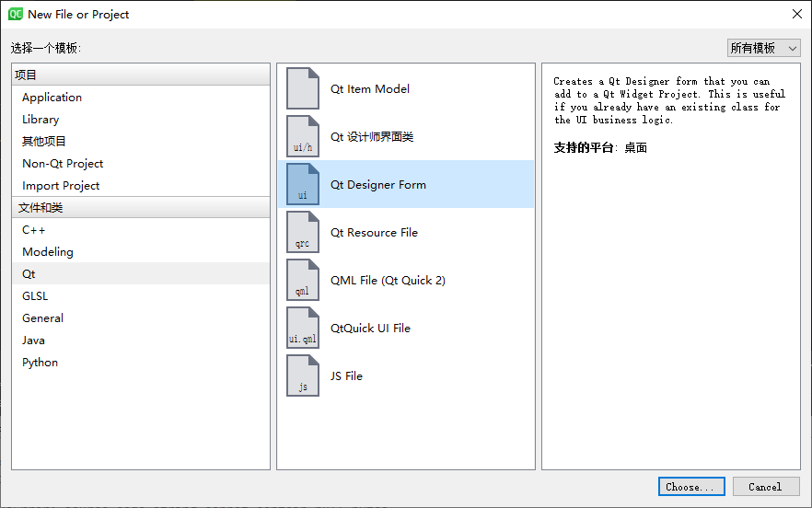Click the ui.qml icon for QtQuick UI File
Viewport: 812px width, 508px height.
tap(303, 328)
